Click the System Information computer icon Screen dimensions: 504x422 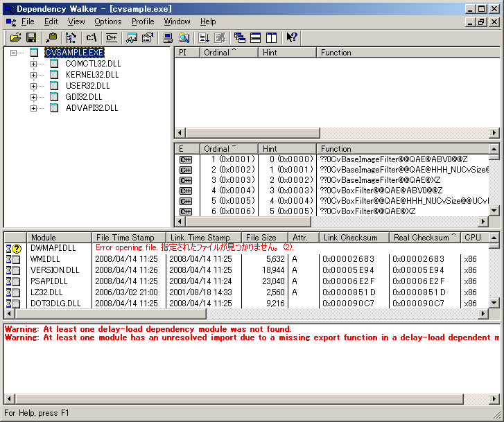[x=168, y=37]
